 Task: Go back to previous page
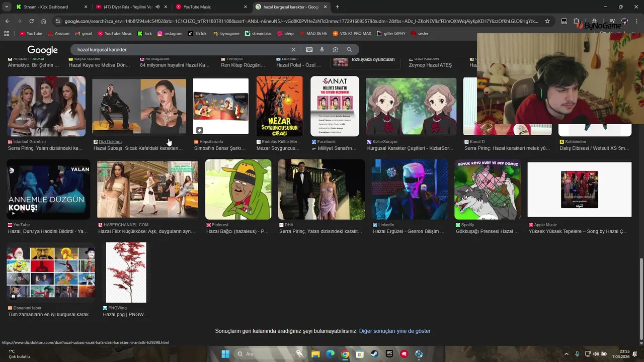pyautogui.click(x=7, y=21)
